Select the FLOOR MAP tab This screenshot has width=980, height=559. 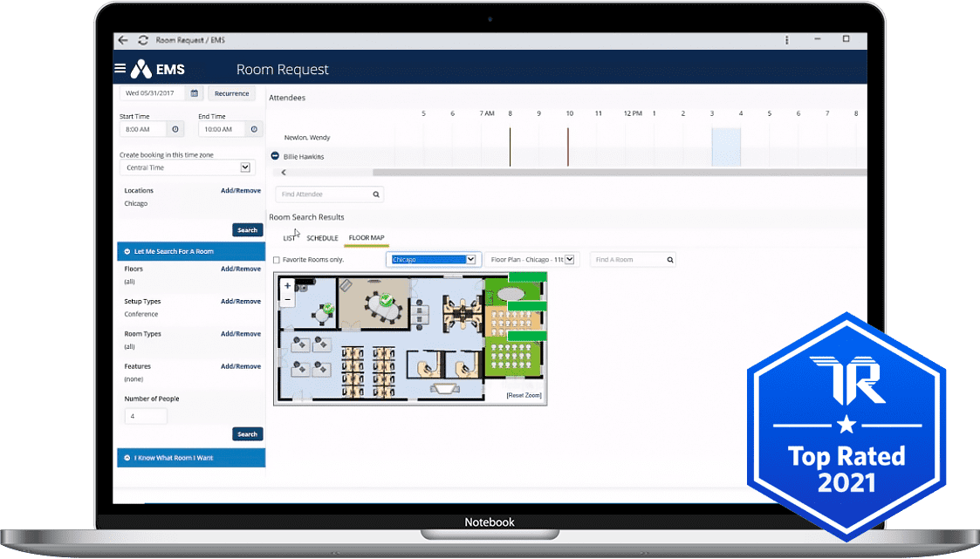367,238
